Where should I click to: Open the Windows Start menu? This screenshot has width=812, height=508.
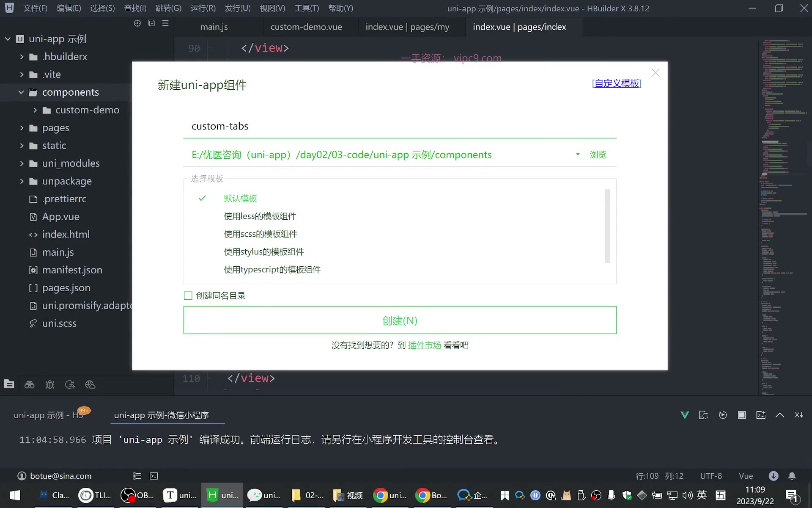click(x=15, y=495)
